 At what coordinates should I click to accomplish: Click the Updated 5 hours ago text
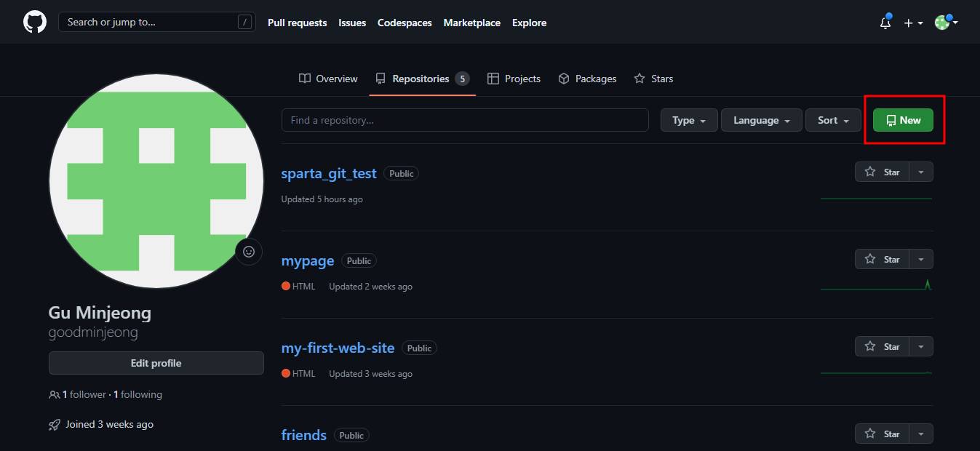coord(322,199)
